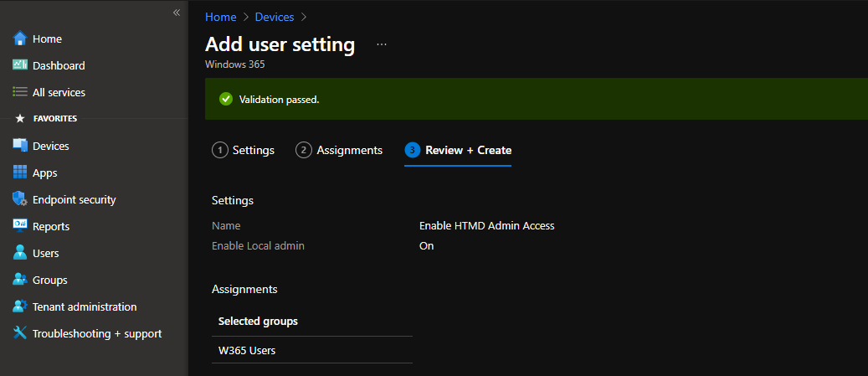Click the Selected groups column header
868x376 pixels.
coord(258,322)
